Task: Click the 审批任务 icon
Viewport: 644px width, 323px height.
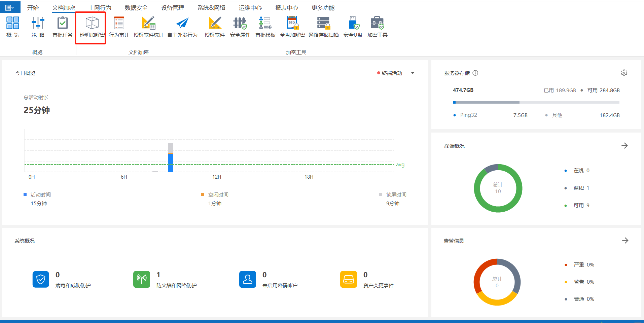Action: tap(63, 27)
